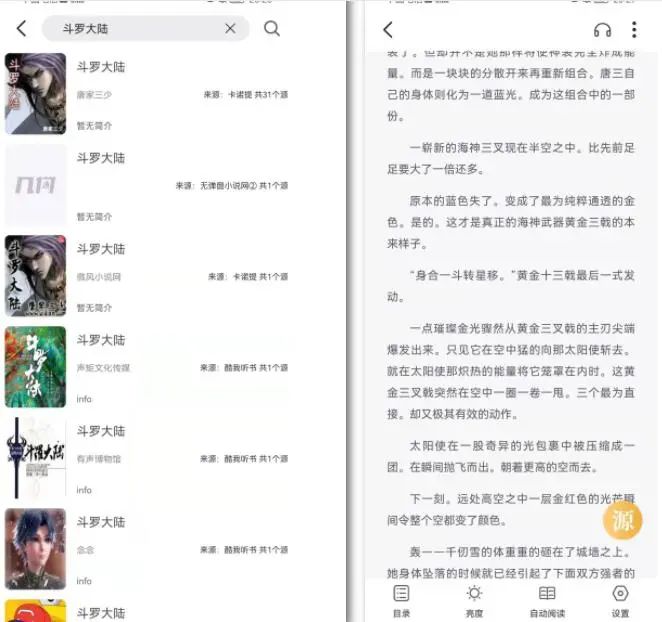The height and width of the screenshot is (622, 662).
Task: Select 来源: 卡诺提 共1个源
Action: point(248,277)
